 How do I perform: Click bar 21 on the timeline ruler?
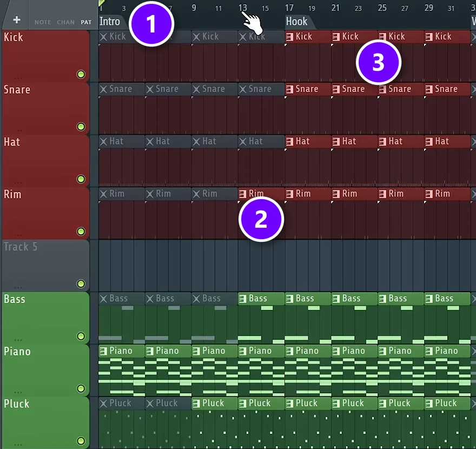point(335,8)
